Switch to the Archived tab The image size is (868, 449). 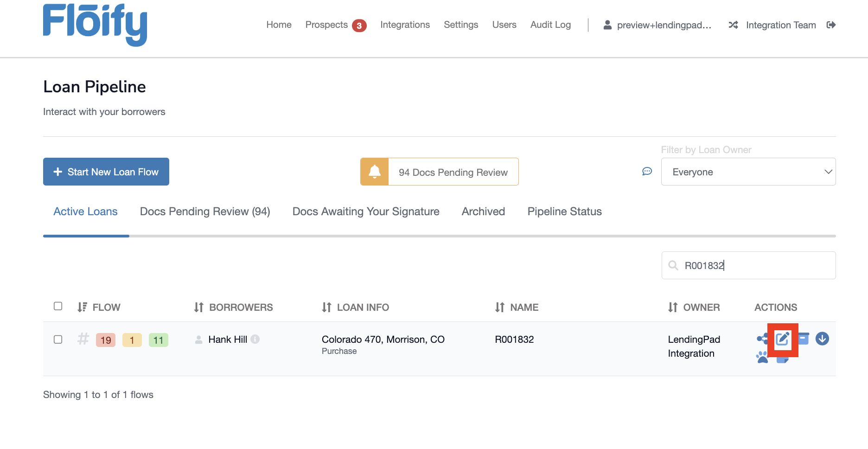(483, 212)
